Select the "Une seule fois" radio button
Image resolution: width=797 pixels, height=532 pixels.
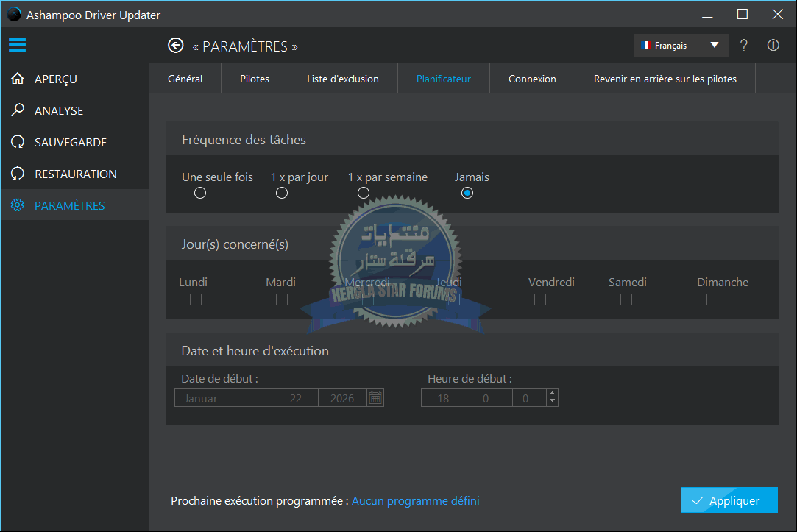(200, 193)
